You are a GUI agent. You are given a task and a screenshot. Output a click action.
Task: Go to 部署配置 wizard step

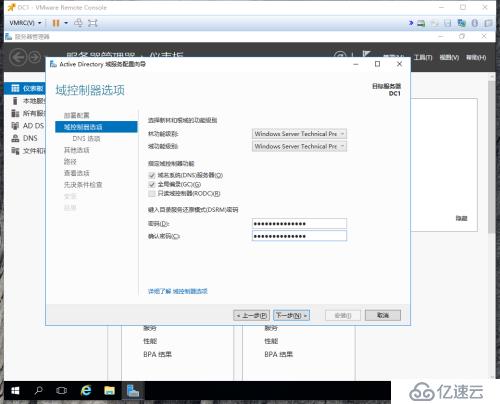77,115
